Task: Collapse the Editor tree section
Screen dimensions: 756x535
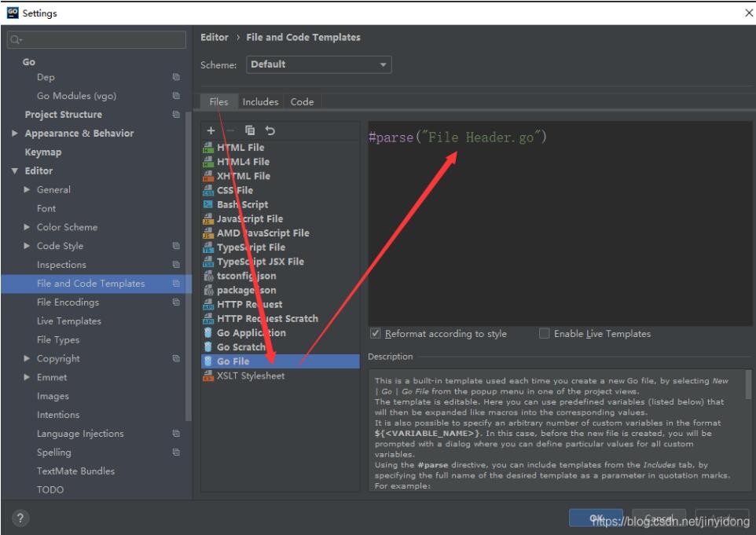Action: 16,171
